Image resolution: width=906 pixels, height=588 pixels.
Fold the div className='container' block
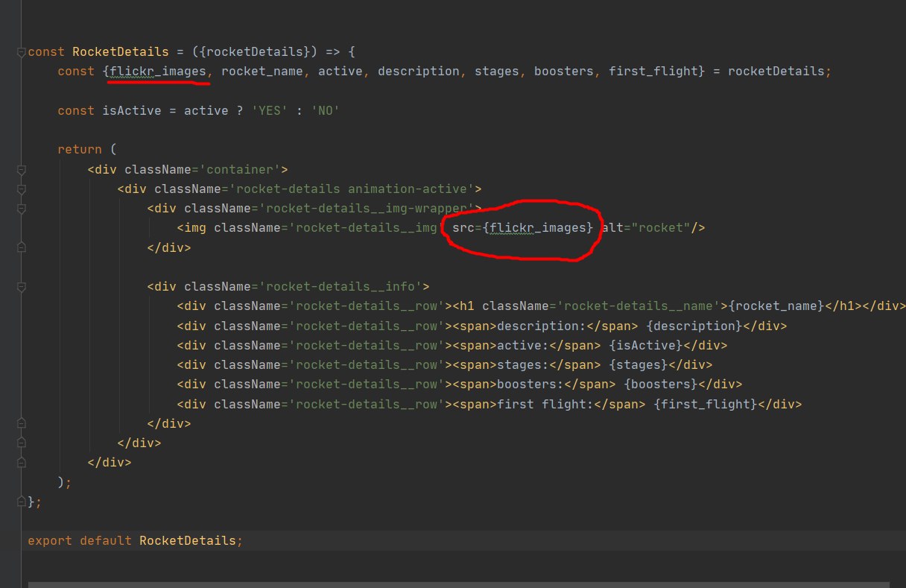[22, 170]
